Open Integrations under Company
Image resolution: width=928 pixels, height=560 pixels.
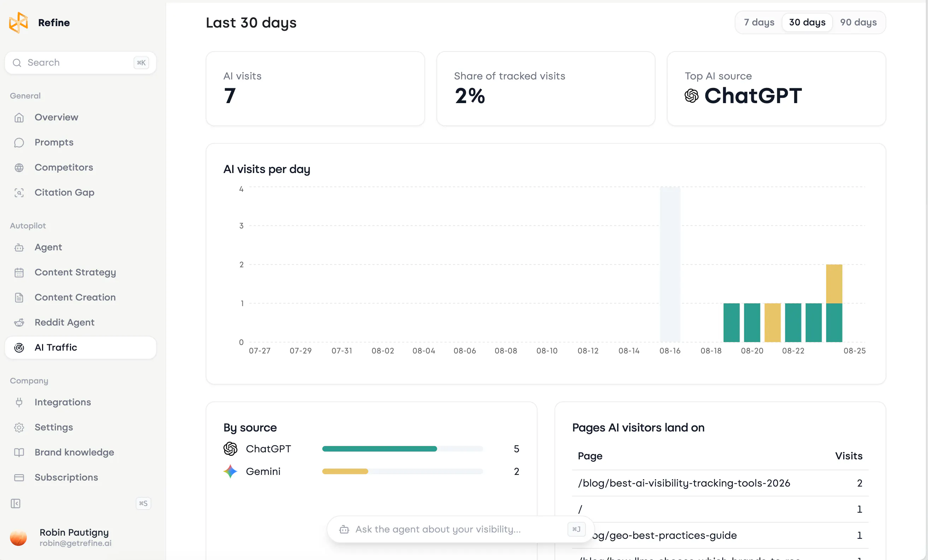coord(81,402)
